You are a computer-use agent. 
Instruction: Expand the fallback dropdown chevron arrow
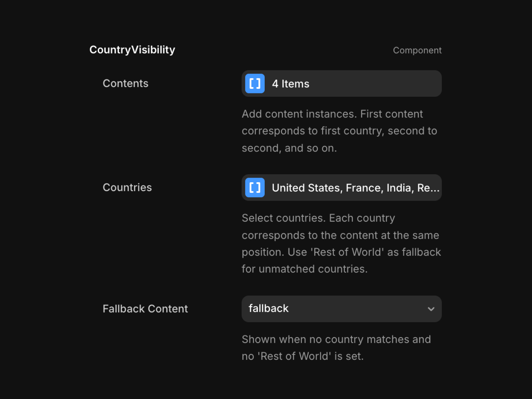431,309
